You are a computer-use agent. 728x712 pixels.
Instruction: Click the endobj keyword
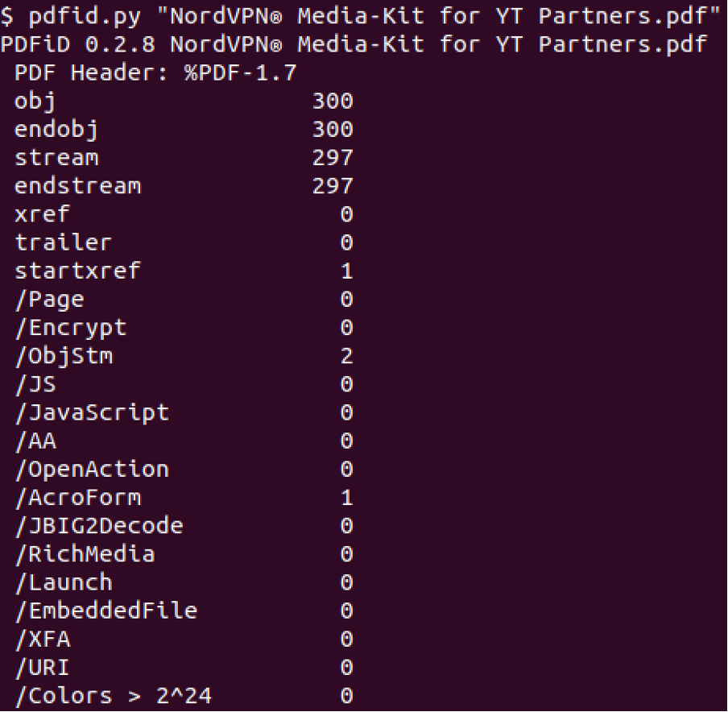point(56,130)
